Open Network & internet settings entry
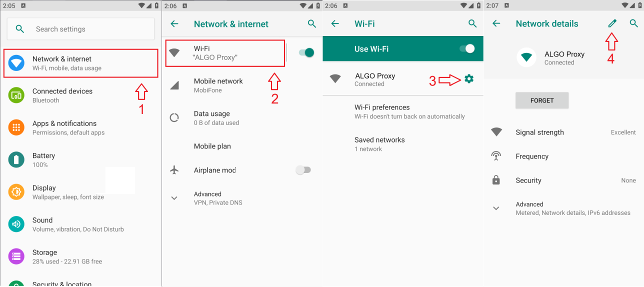Screen dimensions: 644x287 [81, 63]
